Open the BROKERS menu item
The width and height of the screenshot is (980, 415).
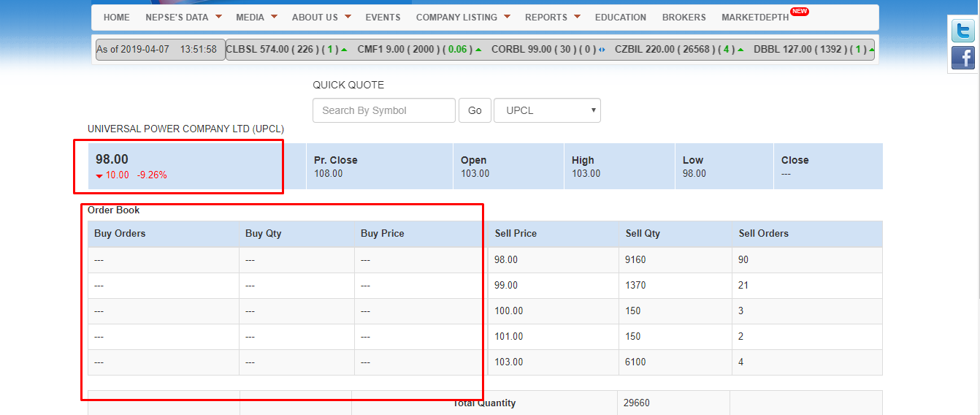(684, 17)
